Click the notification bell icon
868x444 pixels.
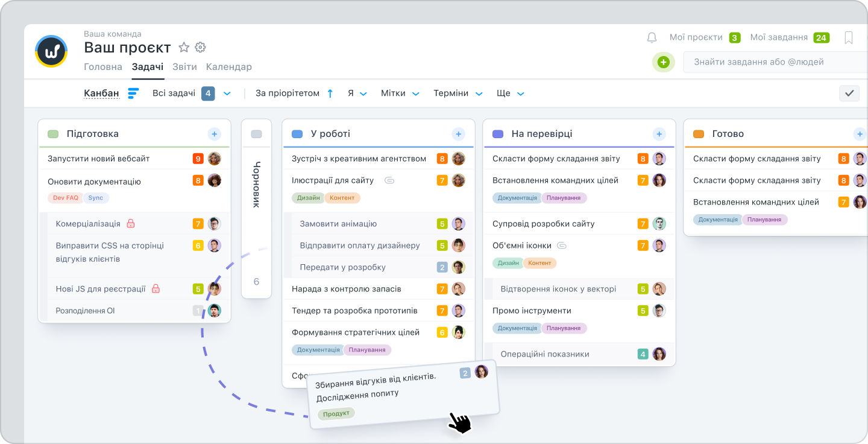(652, 38)
